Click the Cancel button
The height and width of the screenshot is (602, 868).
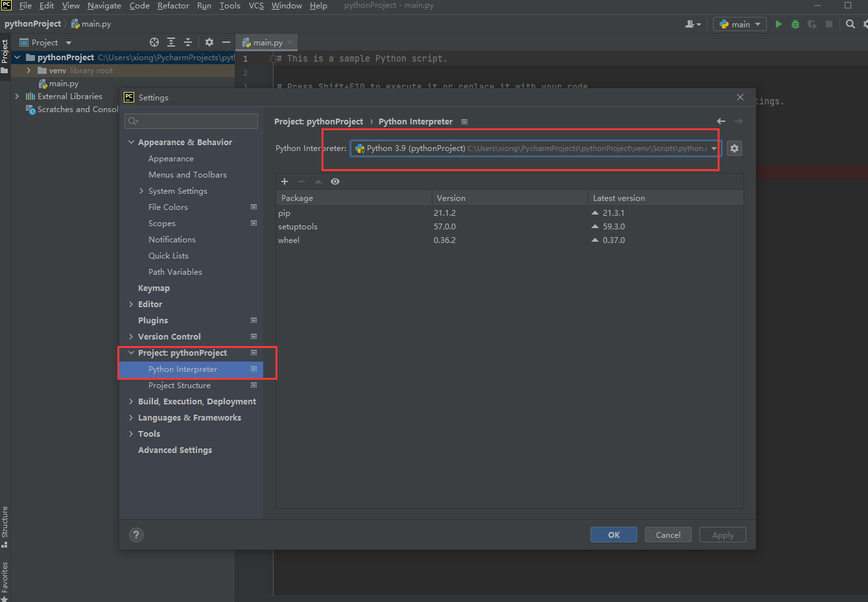pos(668,535)
